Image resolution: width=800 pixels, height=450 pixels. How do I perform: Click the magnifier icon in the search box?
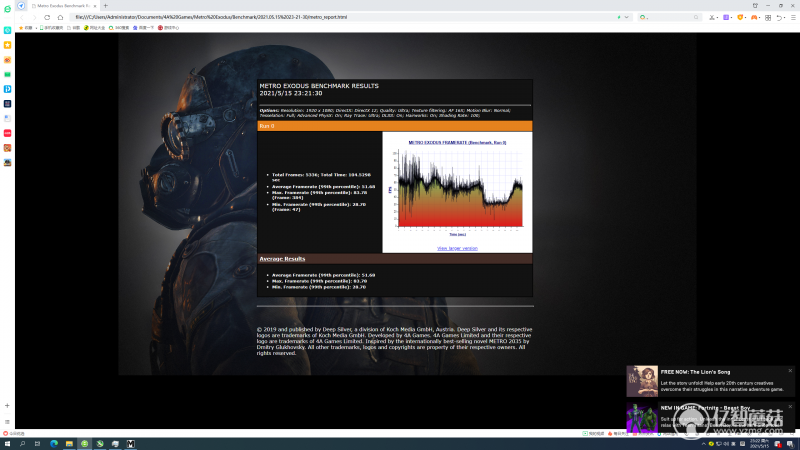696,17
